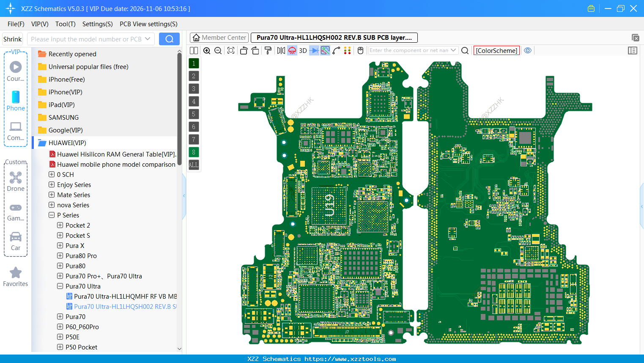Collapse the P Series tree node
The width and height of the screenshot is (644, 363).
pos(52,215)
